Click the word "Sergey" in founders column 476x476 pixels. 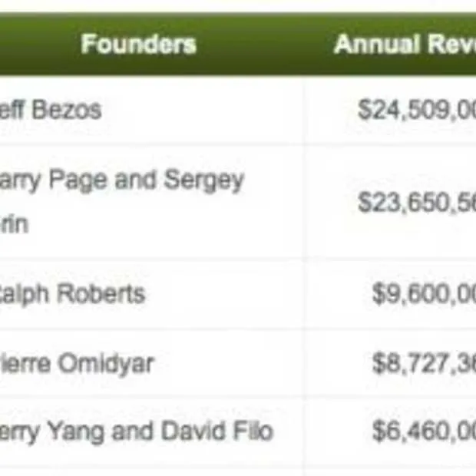coord(203,180)
